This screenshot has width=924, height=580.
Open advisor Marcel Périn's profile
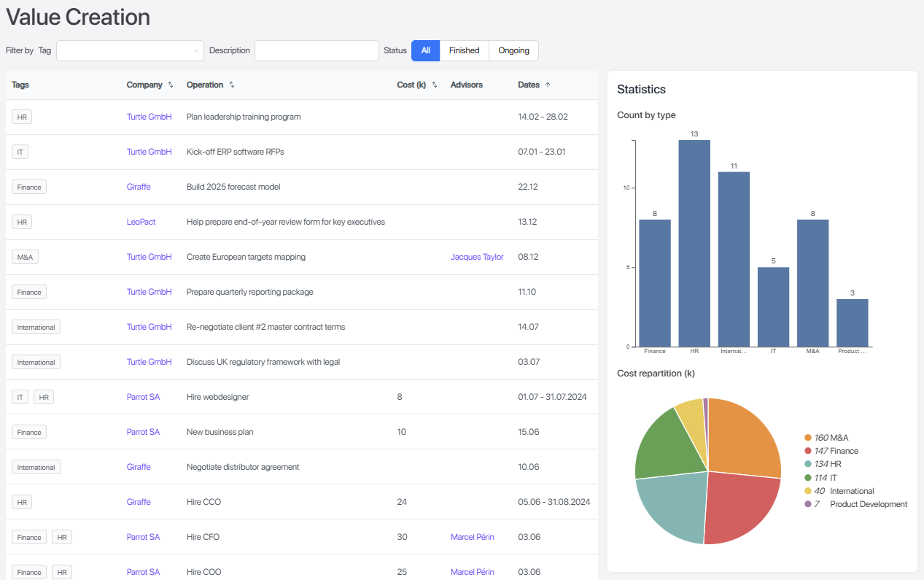472,536
